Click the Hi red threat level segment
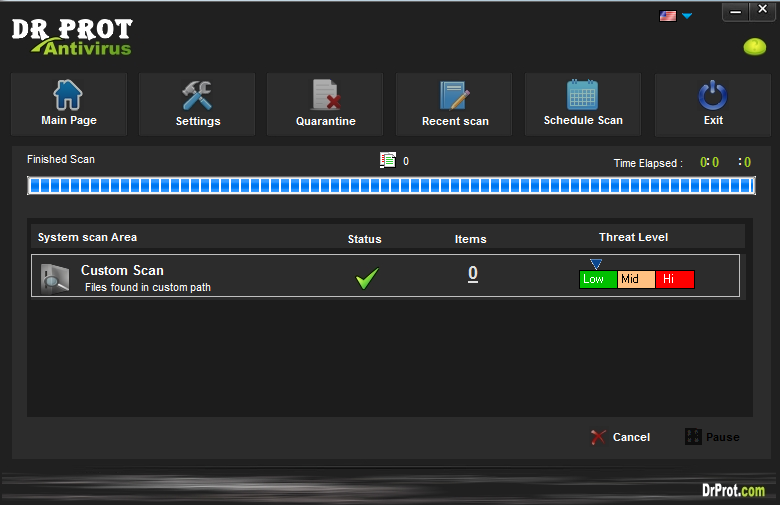 coord(675,279)
